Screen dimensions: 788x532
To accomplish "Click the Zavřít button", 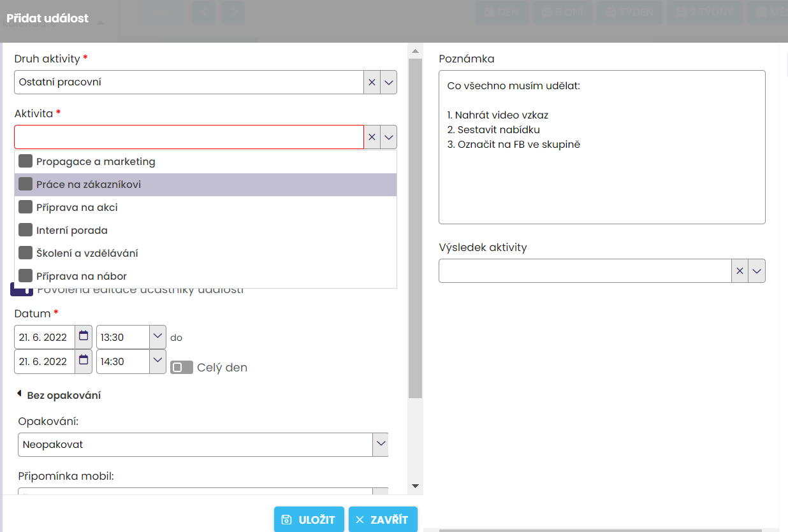I will pos(383,519).
